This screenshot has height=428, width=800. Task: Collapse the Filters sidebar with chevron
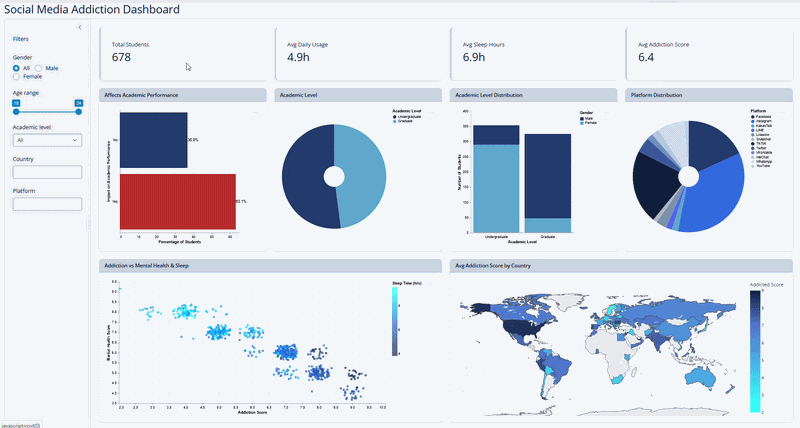point(80,27)
